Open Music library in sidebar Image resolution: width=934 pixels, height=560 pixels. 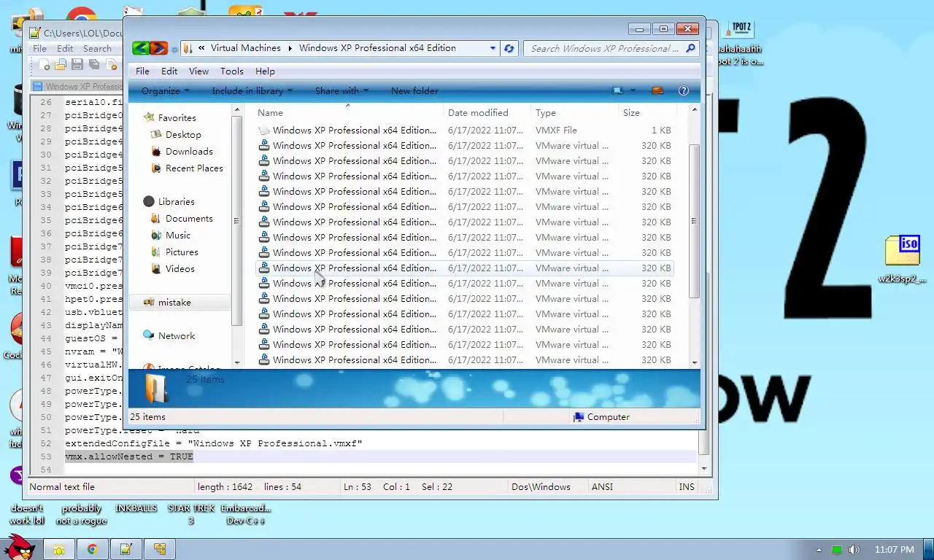click(178, 236)
